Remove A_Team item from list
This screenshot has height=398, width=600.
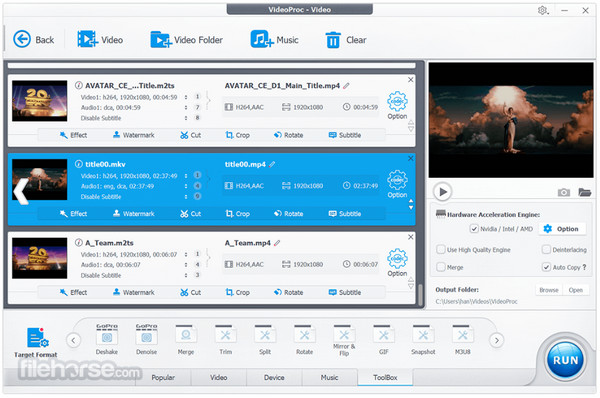(411, 237)
